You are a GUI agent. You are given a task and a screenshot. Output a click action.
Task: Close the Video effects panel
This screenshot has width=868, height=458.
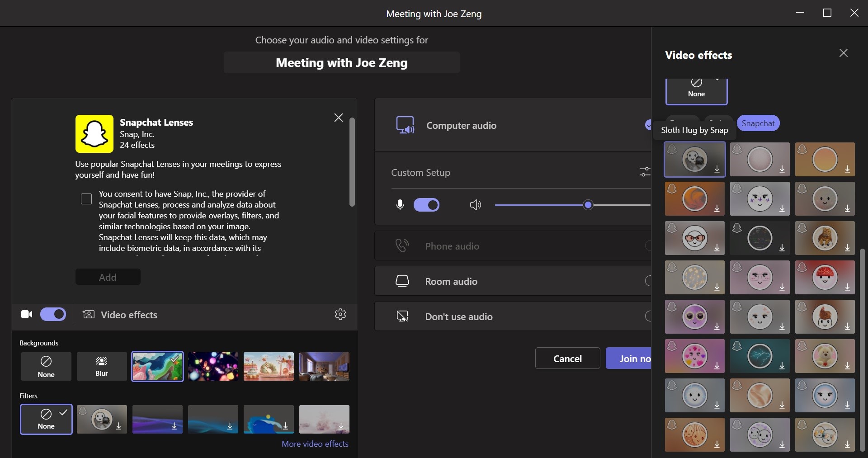pos(843,53)
